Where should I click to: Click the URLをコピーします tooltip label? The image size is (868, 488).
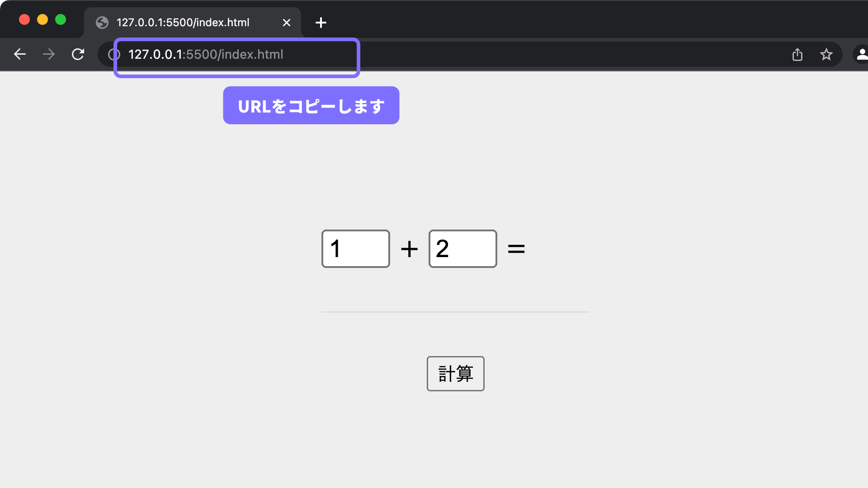click(x=311, y=106)
